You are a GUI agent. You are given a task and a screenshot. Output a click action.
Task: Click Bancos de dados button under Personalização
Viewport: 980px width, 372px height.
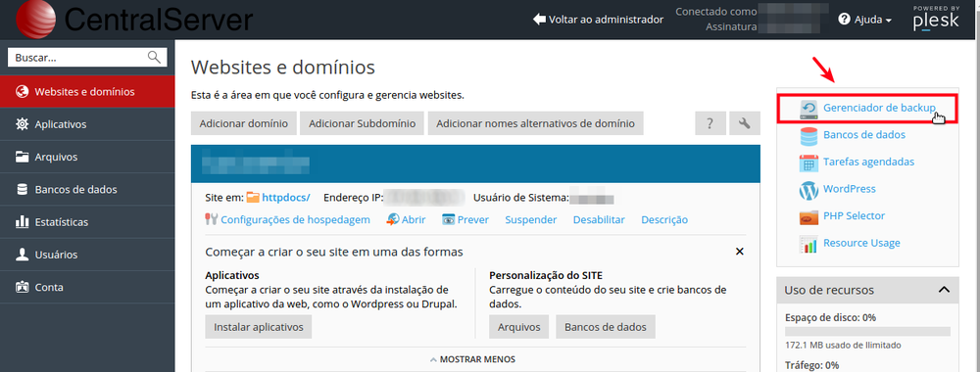point(606,326)
